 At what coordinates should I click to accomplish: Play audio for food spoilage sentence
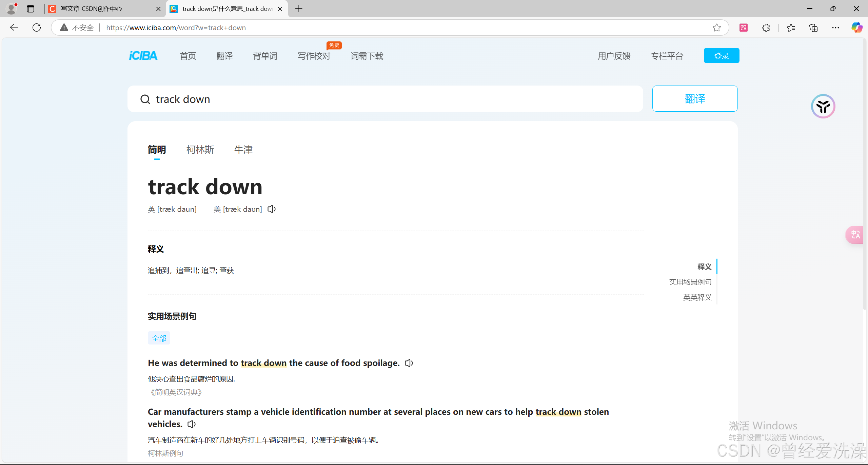(x=409, y=363)
